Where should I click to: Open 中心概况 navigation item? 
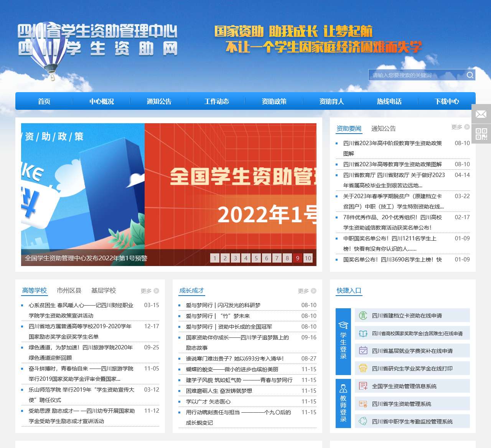click(x=102, y=101)
